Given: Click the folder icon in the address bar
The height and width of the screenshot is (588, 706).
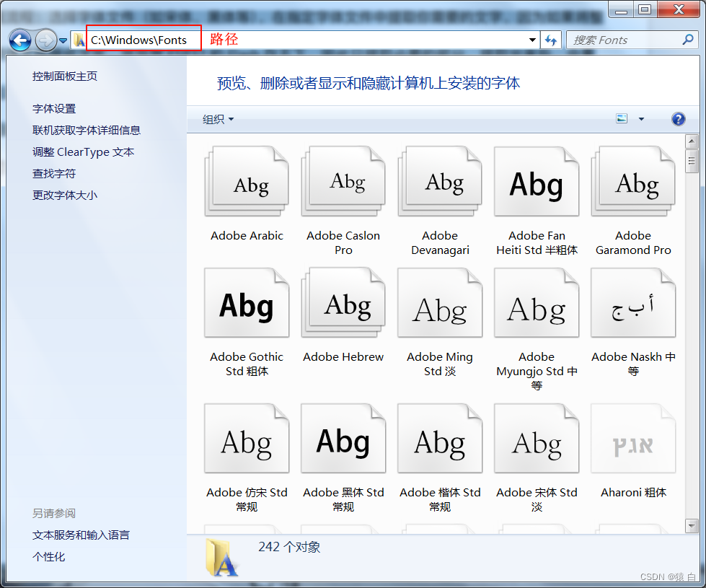Looking at the screenshot, I should point(79,40).
